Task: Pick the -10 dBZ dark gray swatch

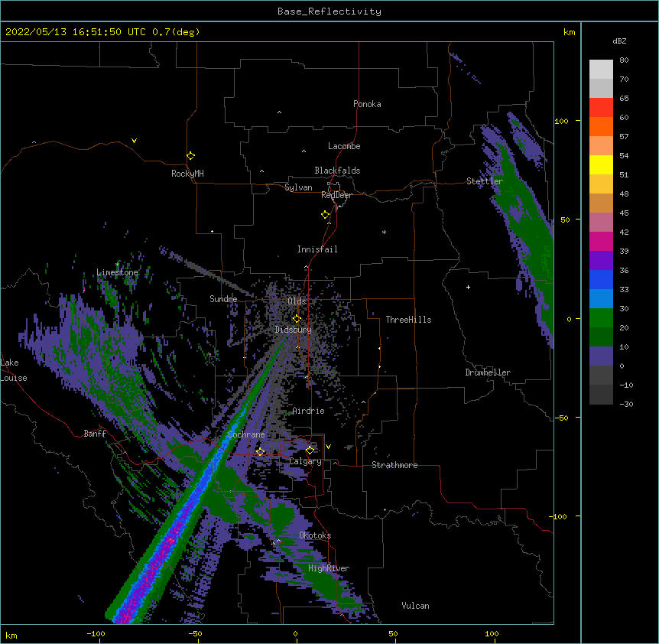Action: pos(601,395)
